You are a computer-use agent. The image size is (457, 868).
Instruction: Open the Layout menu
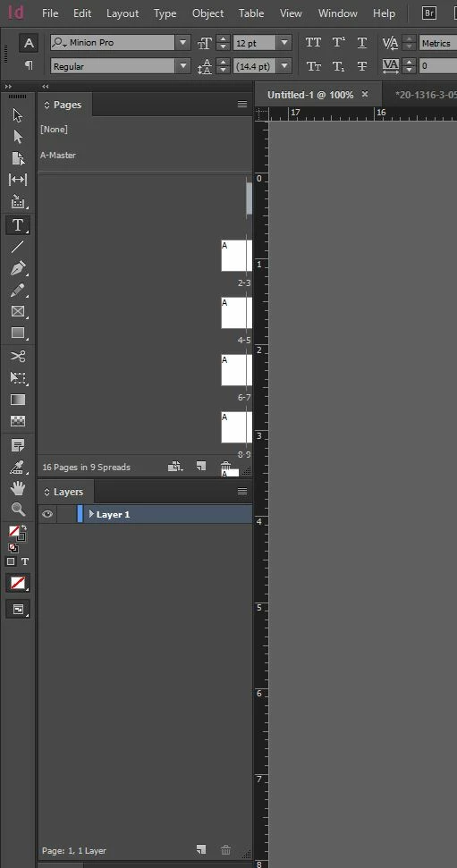point(123,13)
